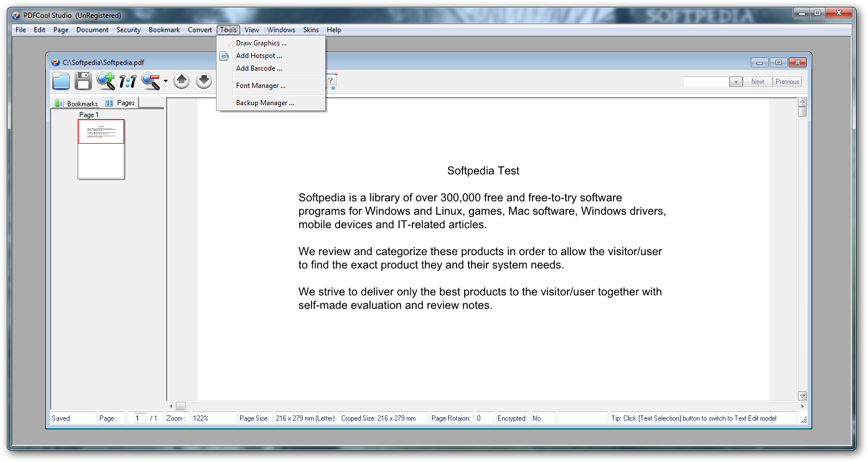This screenshot has height=462, width=868.
Task: Minimize the Softpedia.pdf document window
Action: click(760, 63)
